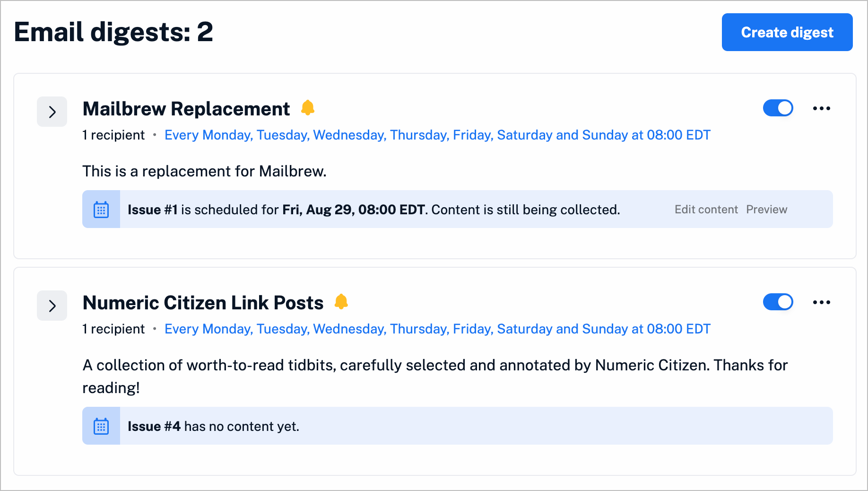Open the options menu for Numeric Citizen Link Posts
Viewport: 868px width, 491px height.
pyautogui.click(x=822, y=302)
